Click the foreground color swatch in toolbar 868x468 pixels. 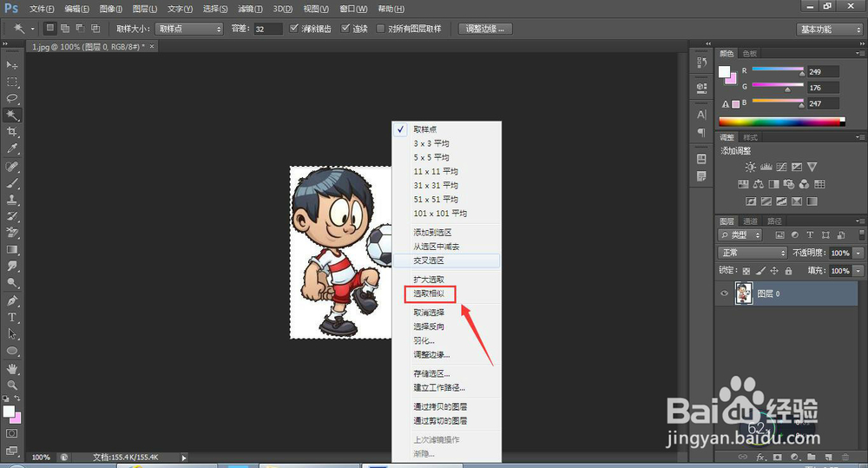pyautogui.click(x=9, y=412)
